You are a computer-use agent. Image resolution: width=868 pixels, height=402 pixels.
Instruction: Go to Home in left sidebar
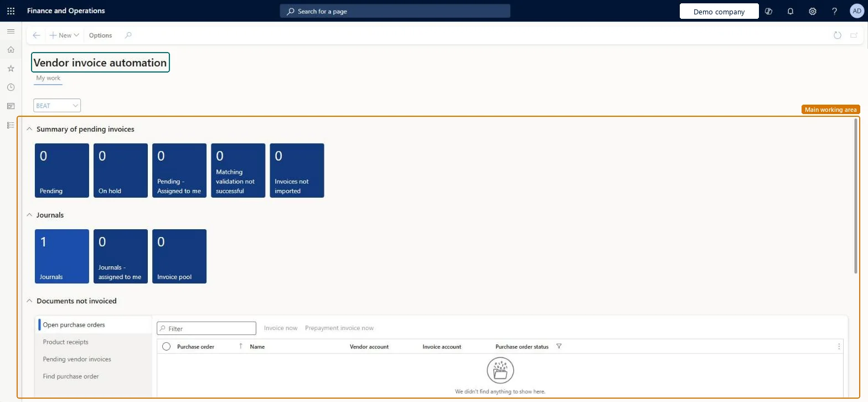click(x=11, y=50)
